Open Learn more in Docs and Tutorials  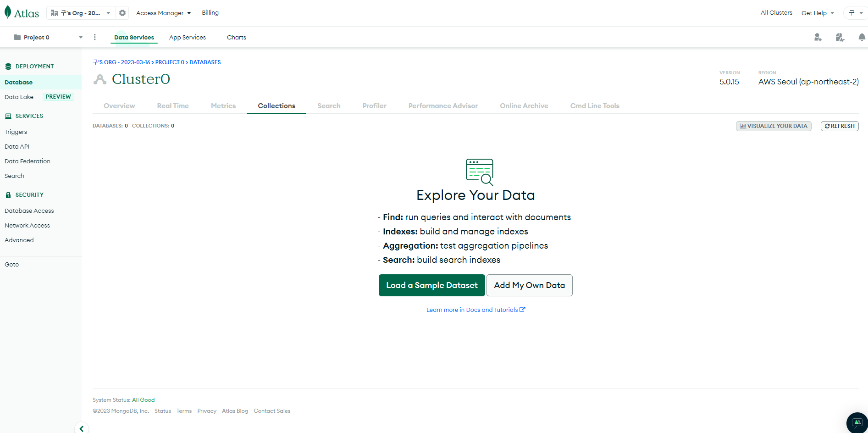tap(476, 310)
